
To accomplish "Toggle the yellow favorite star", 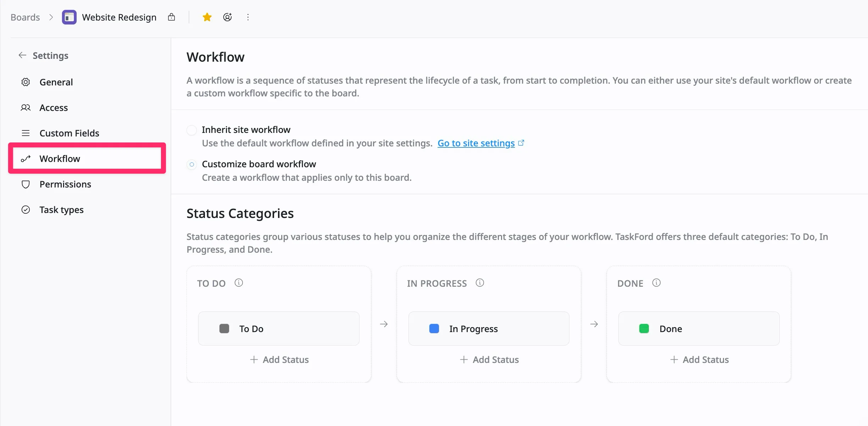I will coord(207,17).
